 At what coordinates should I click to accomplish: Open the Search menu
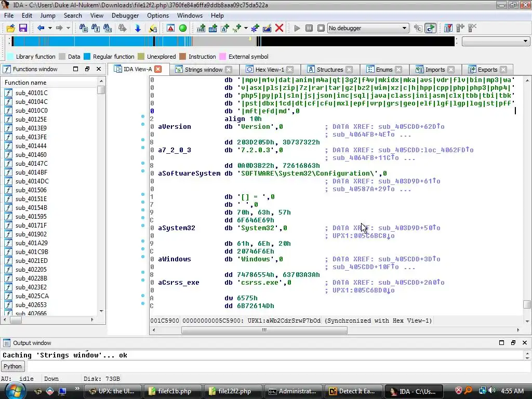[x=73, y=16]
